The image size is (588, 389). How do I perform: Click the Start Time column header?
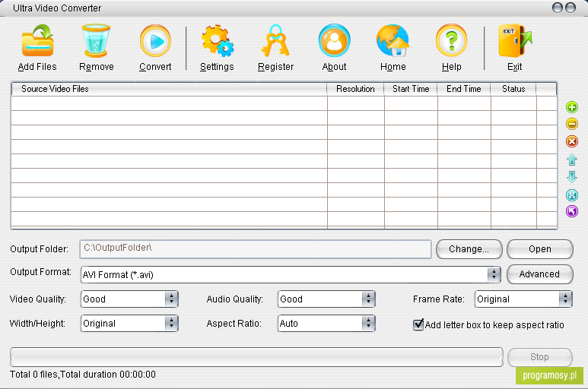(x=411, y=89)
